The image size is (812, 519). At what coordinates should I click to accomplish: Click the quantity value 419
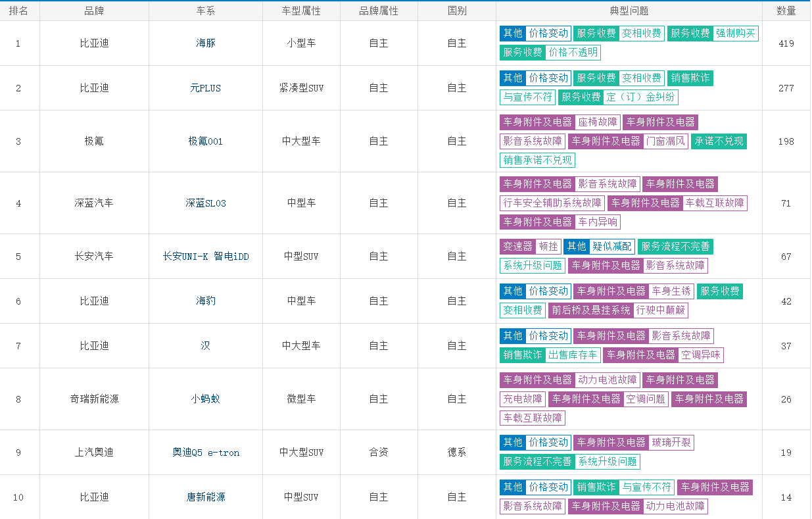point(786,43)
